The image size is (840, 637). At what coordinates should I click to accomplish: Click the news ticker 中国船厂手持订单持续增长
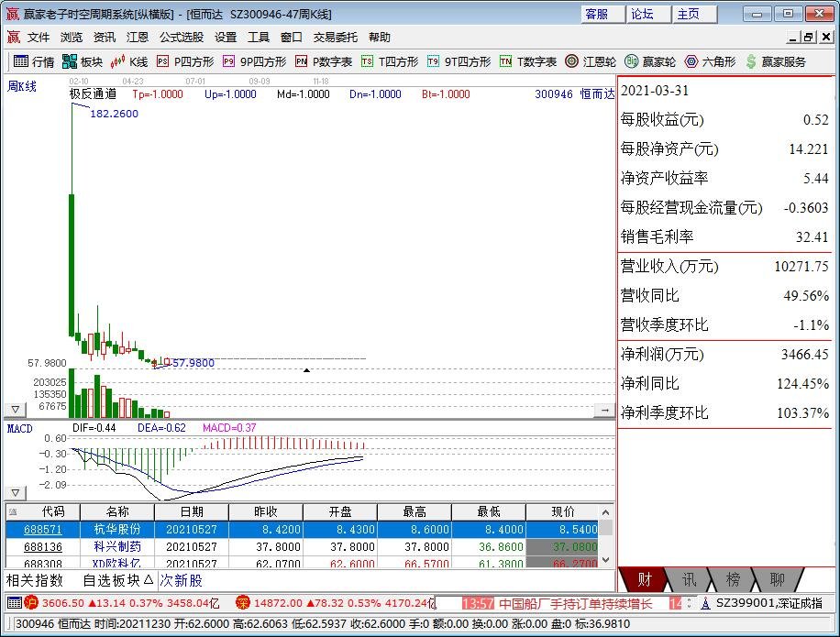pos(575,604)
